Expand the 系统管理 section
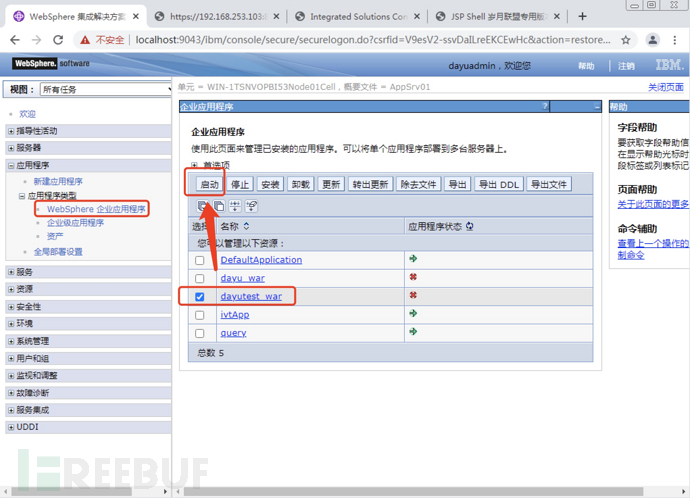The width and height of the screenshot is (690, 498). click(11, 341)
